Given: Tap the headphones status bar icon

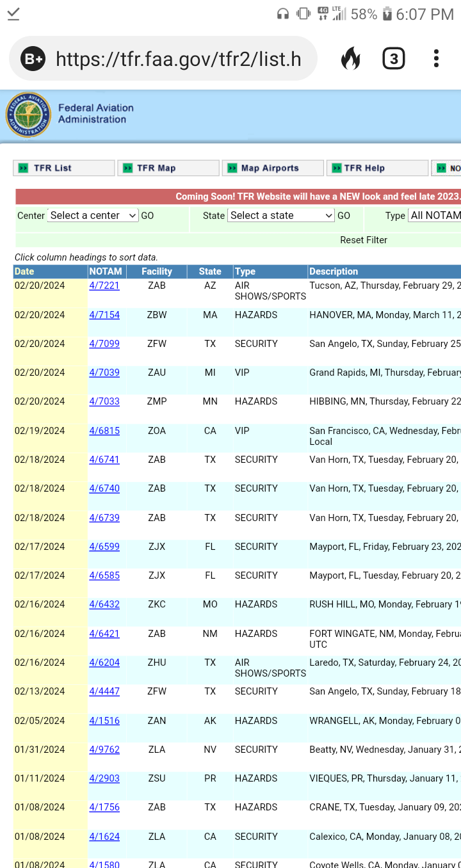Looking at the screenshot, I should click(283, 14).
